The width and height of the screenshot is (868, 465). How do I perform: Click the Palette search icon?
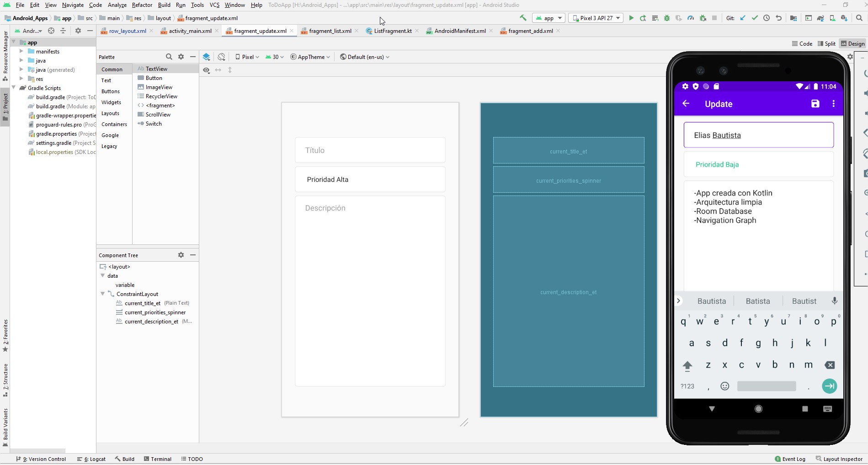tap(169, 57)
